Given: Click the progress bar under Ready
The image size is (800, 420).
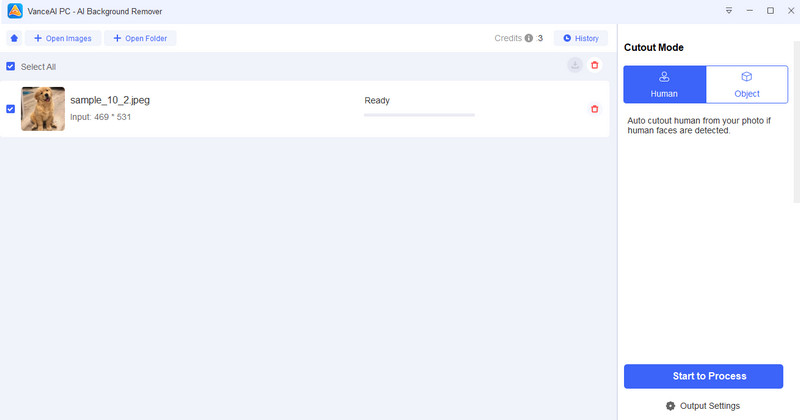Looking at the screenshot, I should 419,115.
